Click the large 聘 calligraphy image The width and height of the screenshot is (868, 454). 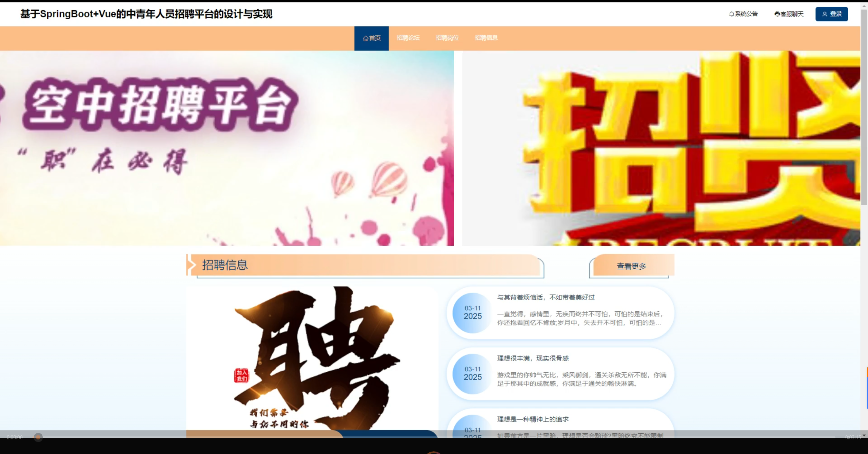312,356
